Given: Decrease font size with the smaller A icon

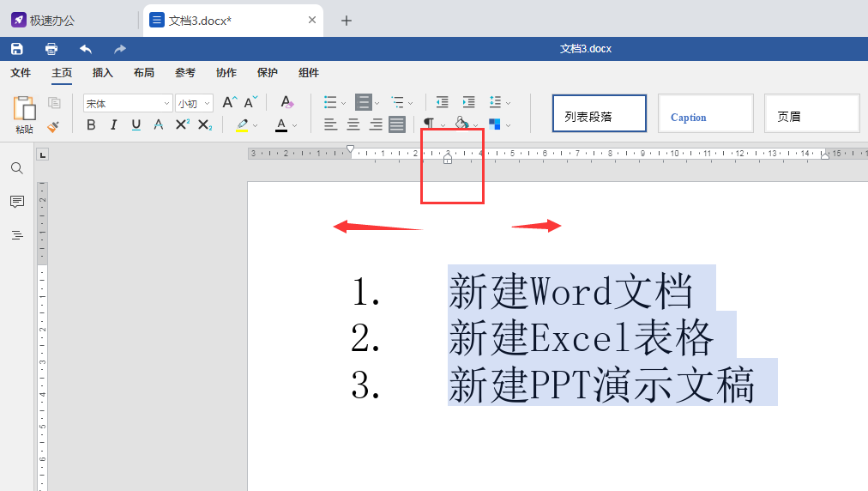Looking at the screenshot, I should coord(250,102).
